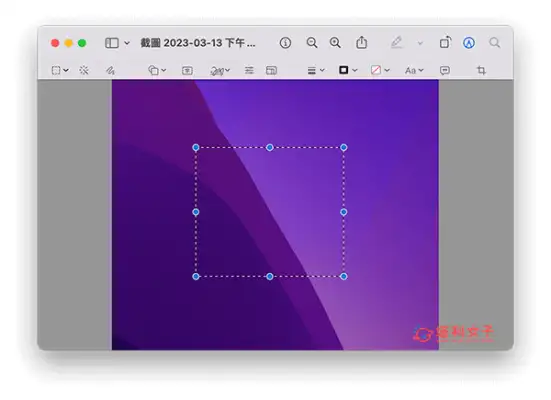Image resolution: width=551 pixels, height=400 pixels.
Task: Click the bottom-middle selection handle
Action: click(x=270, y=277)
